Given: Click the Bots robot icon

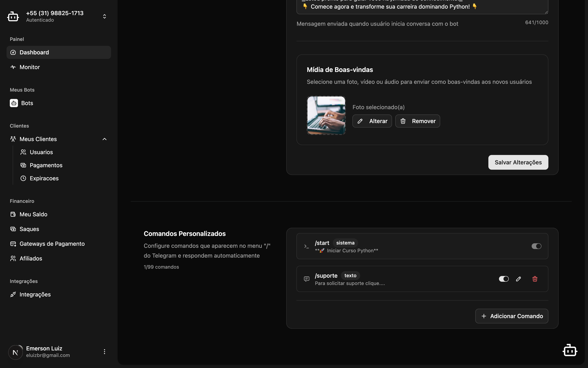Looking at the screenshot, I should 14,103.
